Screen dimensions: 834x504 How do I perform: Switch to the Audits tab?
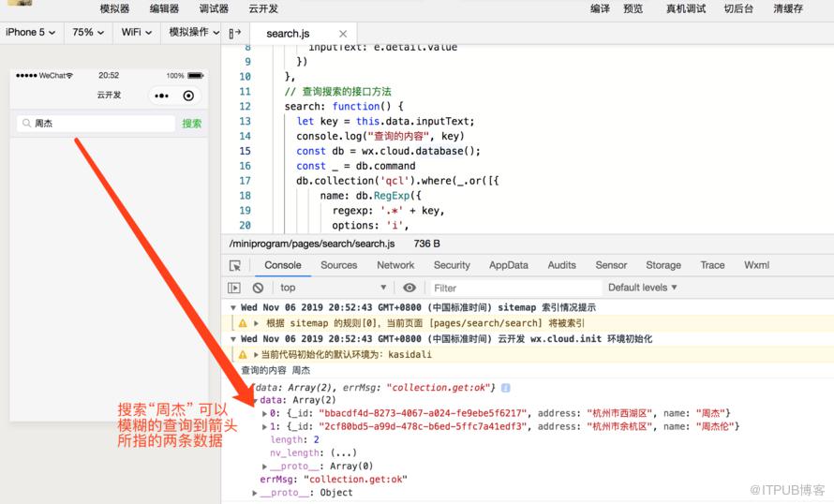click(562, 265)
